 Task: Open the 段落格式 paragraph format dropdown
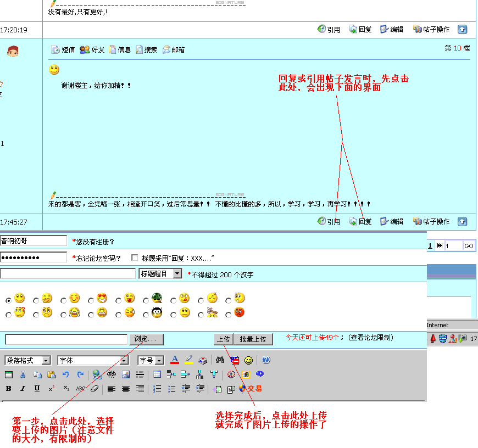27,361
